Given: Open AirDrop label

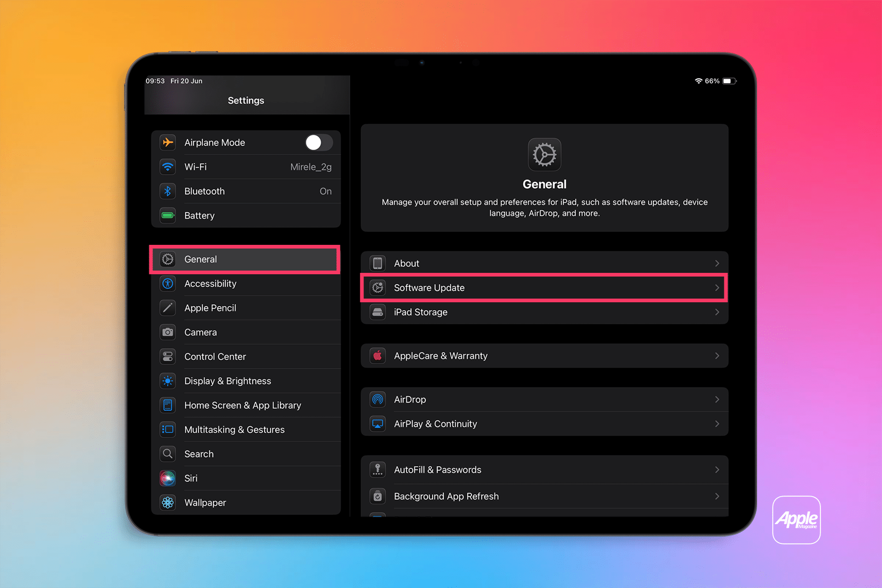Looking at the screenshot, I should click(x=410, y=400).
